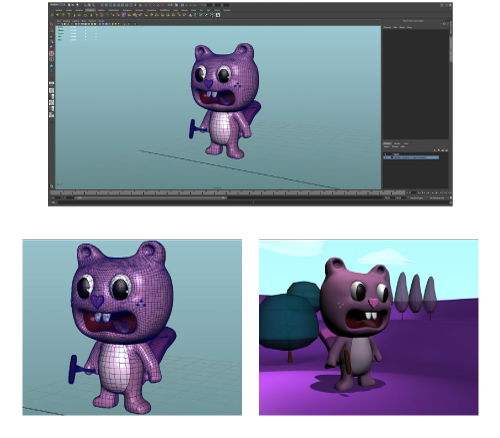Open the No Anim Layer dropdown
The height and width of the screenshot is (438, 500).
417,198
